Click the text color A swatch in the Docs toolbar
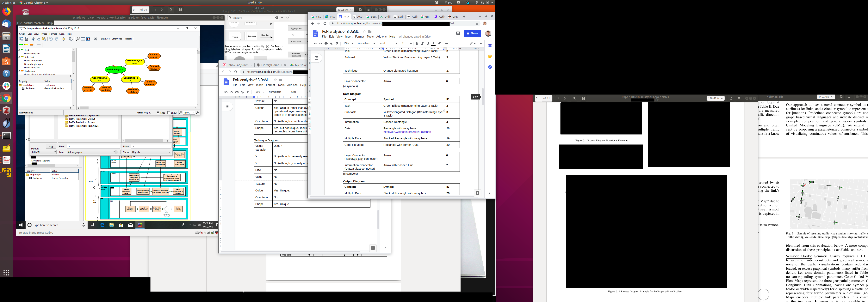Screen dimensions: 868x302 pos(434,44)
